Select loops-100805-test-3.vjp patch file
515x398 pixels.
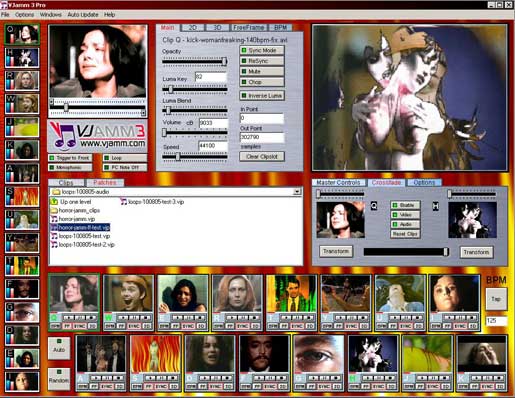coord(152,202)
